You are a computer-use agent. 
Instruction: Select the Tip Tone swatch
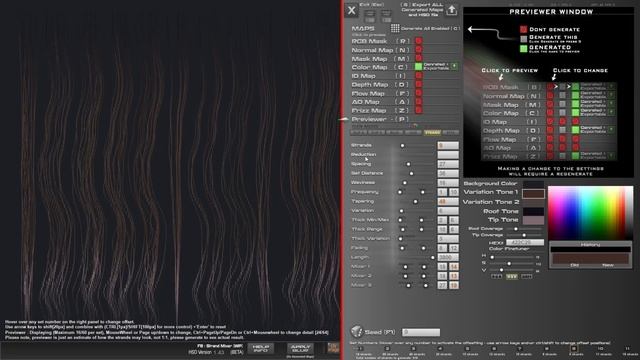pyautogui.click(x=533, y=220)
